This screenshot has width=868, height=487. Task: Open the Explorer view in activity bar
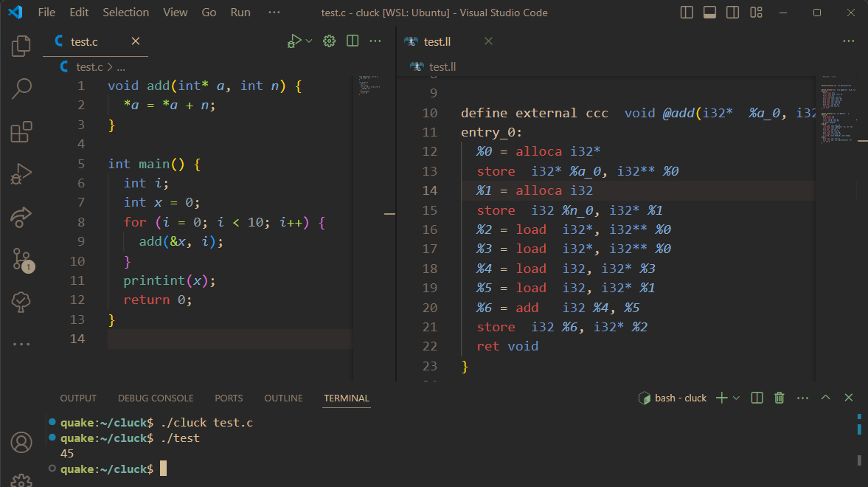[21, 46]
